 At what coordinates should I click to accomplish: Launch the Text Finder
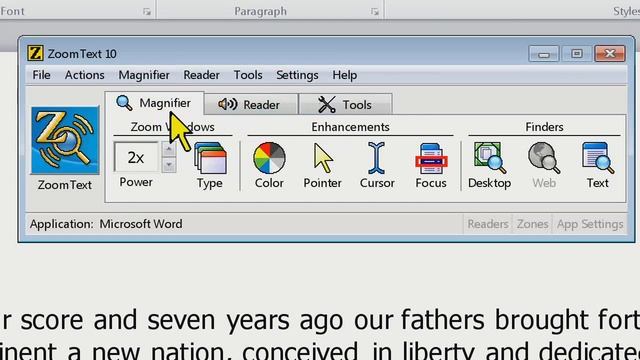point(598,164)
